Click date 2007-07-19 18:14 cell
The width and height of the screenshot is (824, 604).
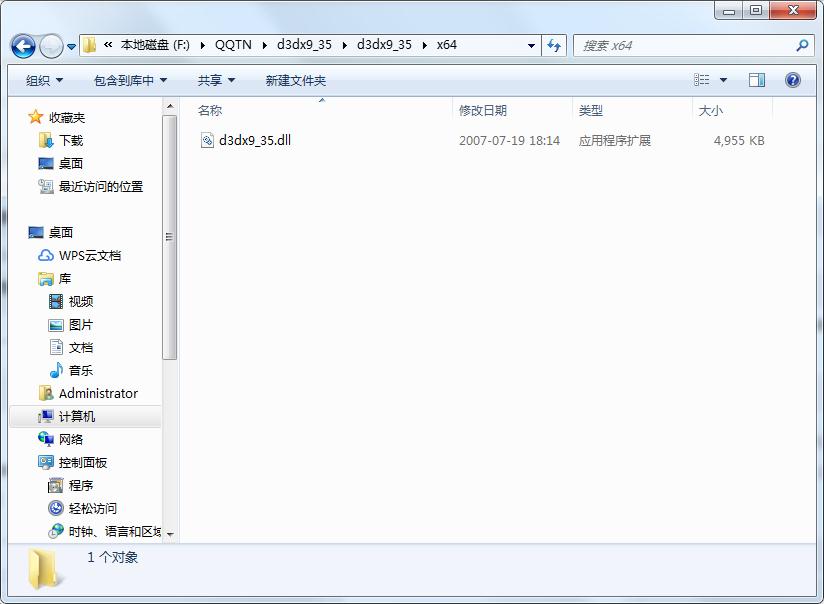tap(509, 141)
